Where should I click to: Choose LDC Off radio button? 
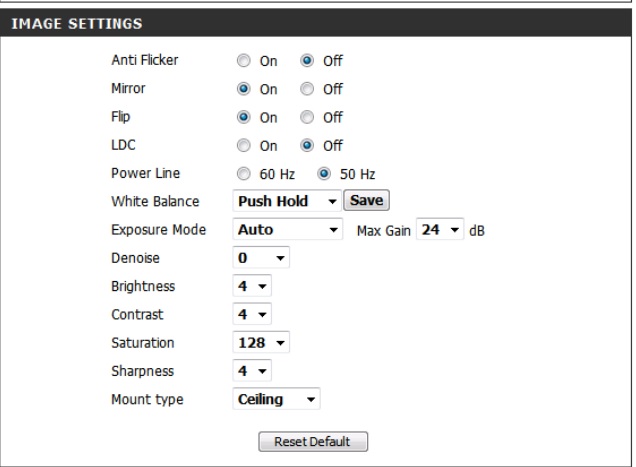coord(307,145)
